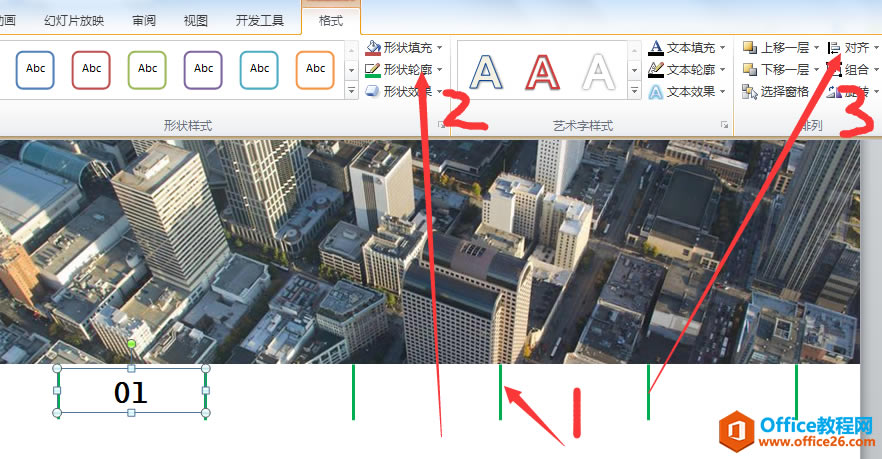Switch to the 视图 tab
Image resolution: width=882 pixels, height=459 pixels.
pos(196,21)
